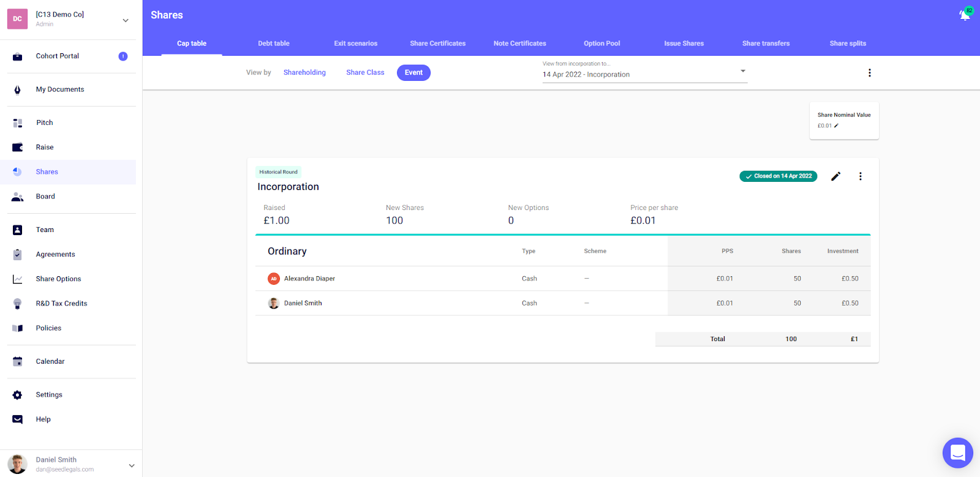The height and width of the screenshot is (477, 980).
Task: Click the pencil icon to edit Incorporation round
Action: pyautogui.click(x=835, y=176)
